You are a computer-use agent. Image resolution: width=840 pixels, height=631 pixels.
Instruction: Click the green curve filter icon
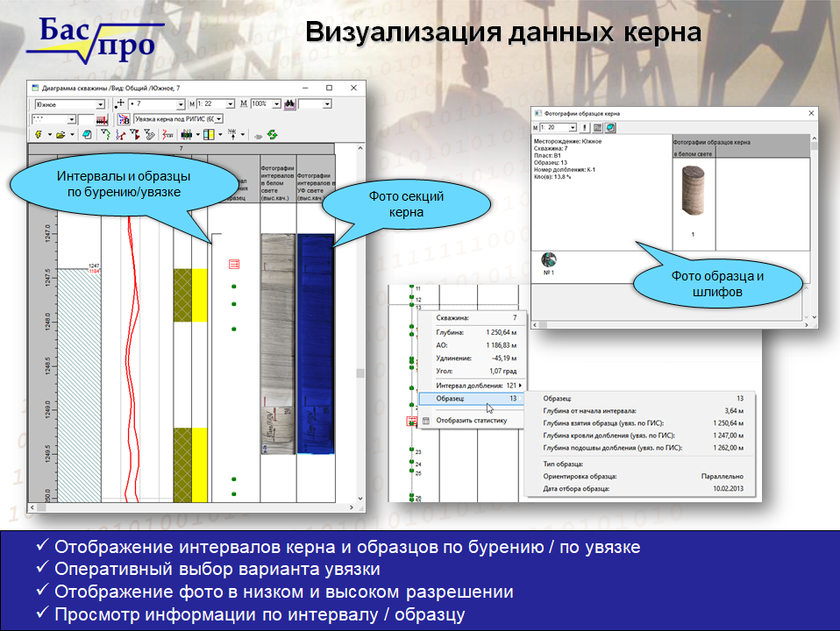click(105, 135)
